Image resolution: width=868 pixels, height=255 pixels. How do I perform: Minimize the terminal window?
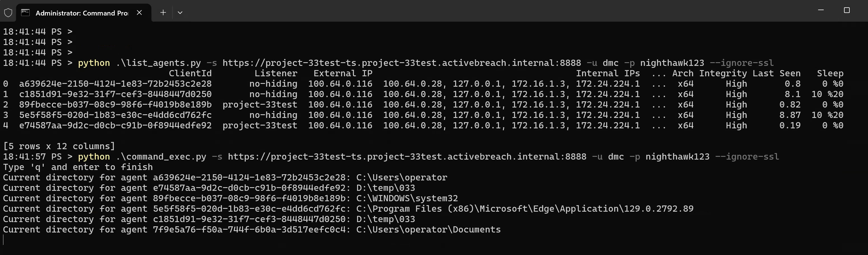tap(821, 10)
